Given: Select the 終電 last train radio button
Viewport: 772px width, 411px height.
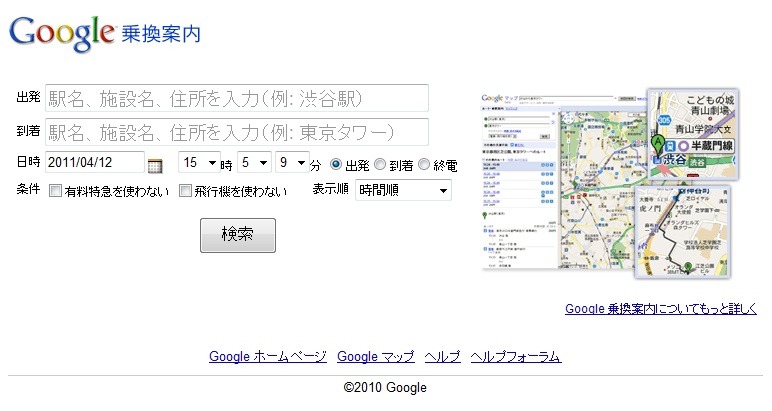Looking at the screenshot, I should [424, 164].
